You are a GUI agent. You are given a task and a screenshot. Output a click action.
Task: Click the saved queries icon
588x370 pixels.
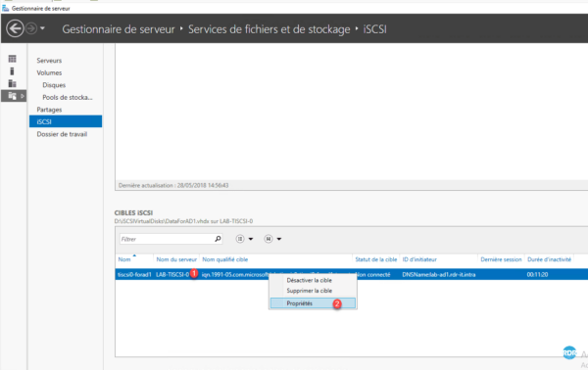click(x=269, y=239)
